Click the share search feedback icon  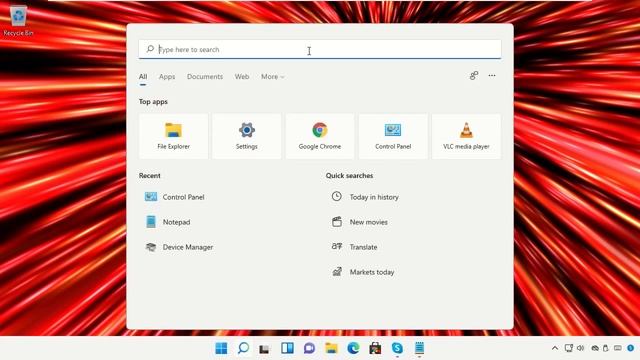(x=473, y=76)
